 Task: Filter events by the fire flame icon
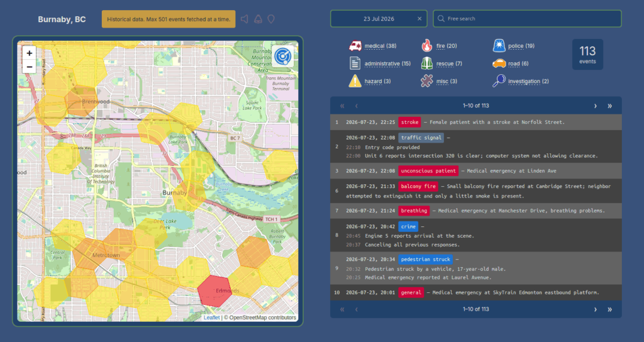427,45
